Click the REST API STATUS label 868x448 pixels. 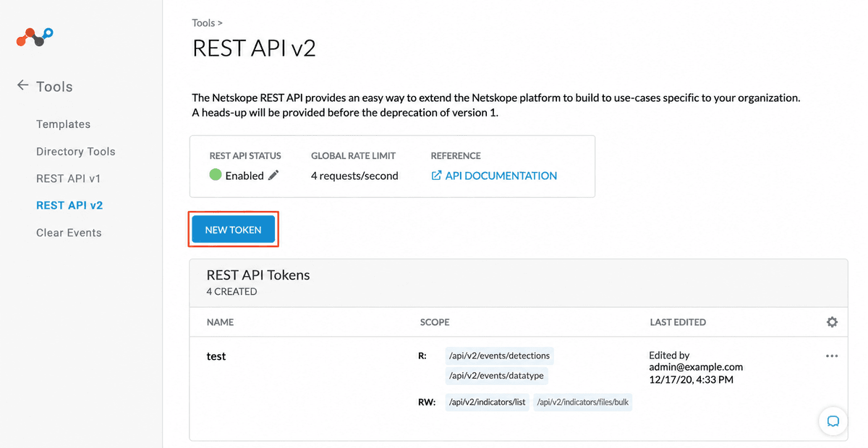245,155
